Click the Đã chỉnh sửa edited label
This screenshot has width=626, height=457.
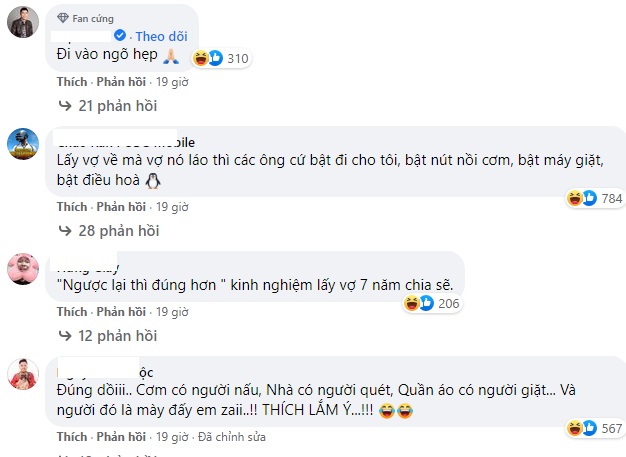(x=232, y=437)
